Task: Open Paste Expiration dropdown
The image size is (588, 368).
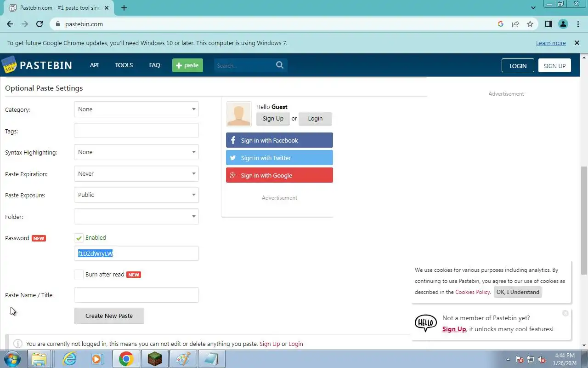Action: tap(136, 174)
